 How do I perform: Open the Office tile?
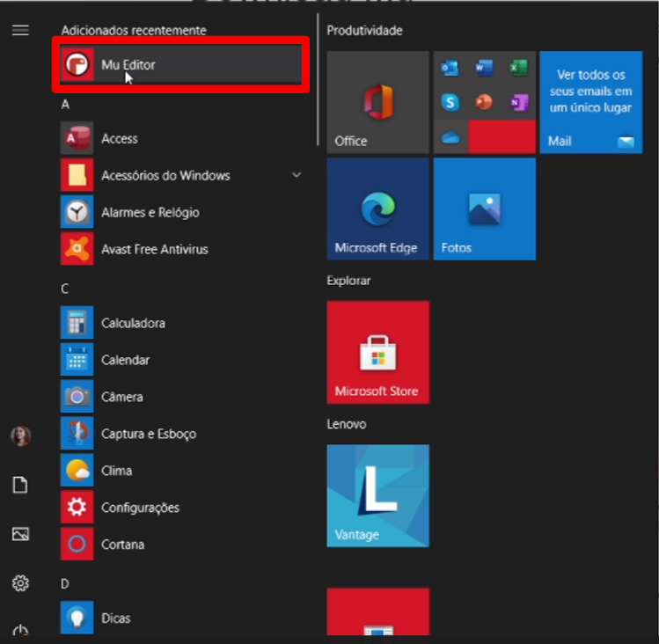coord(377,102)
